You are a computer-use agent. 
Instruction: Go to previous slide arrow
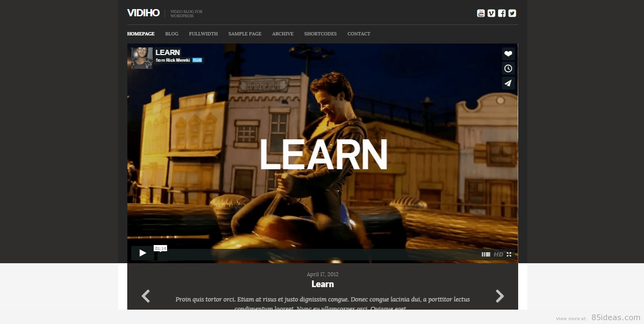[146, 296]
